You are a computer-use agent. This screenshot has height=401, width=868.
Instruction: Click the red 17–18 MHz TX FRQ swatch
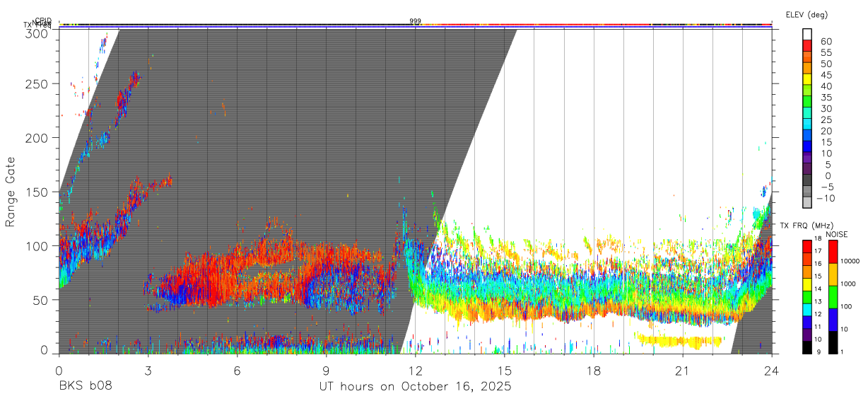coord(807,245)
